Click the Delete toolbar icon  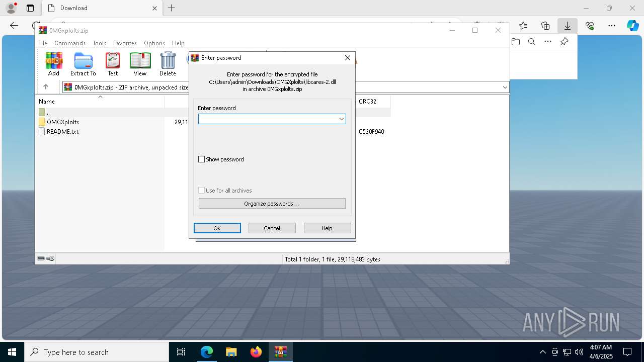[168, 64]
